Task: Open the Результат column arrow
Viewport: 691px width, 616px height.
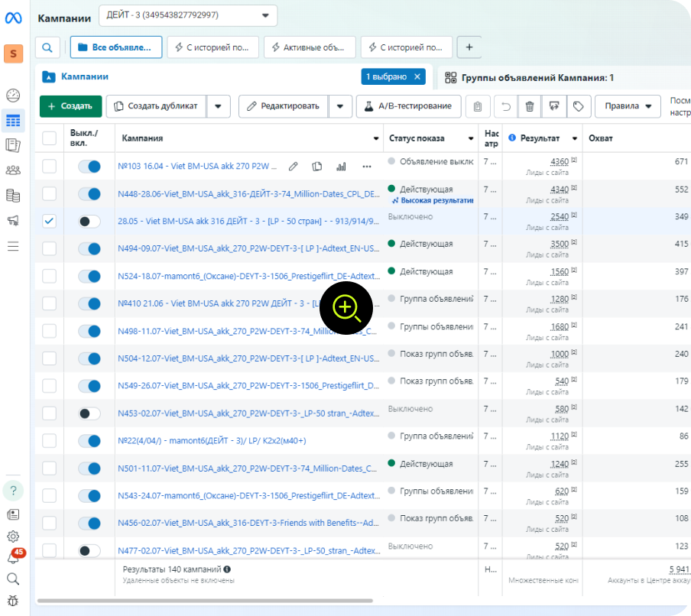Action: [x=575, y=138]
